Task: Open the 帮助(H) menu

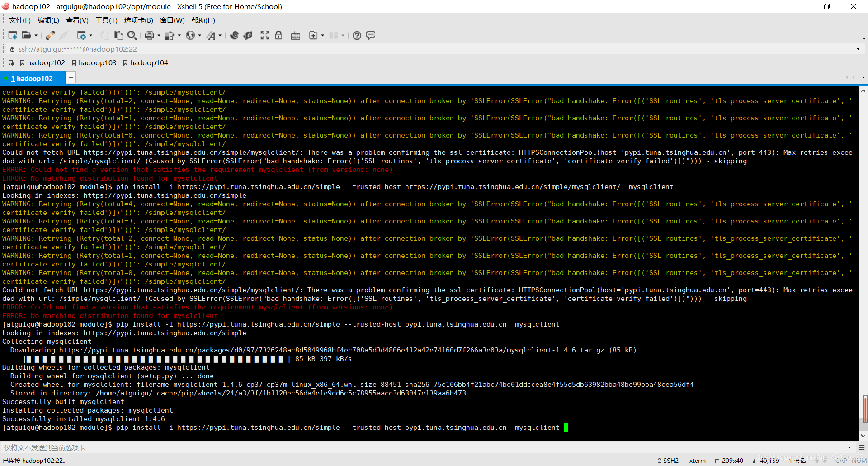Action: click(x=203, y=20)
